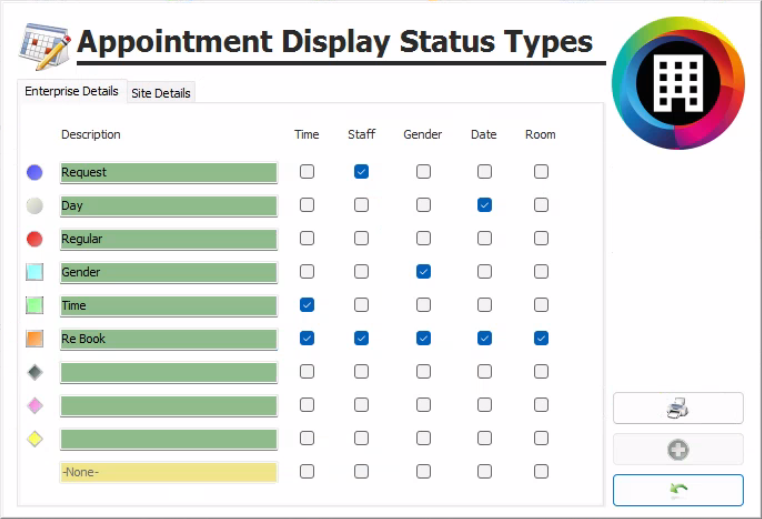The height and width of the screenshot is (519, 762).
Task: Click the empty field beside yellow diamond
Action: tap(169, 439)
